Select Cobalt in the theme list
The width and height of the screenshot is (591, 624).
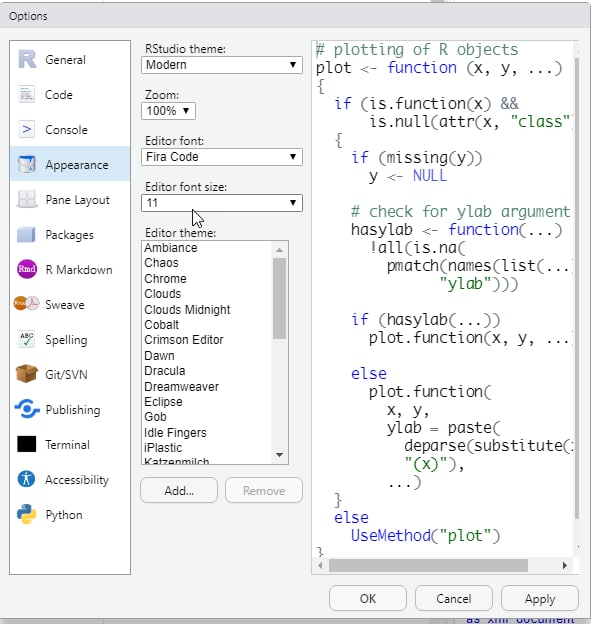(x=161, y=325)
